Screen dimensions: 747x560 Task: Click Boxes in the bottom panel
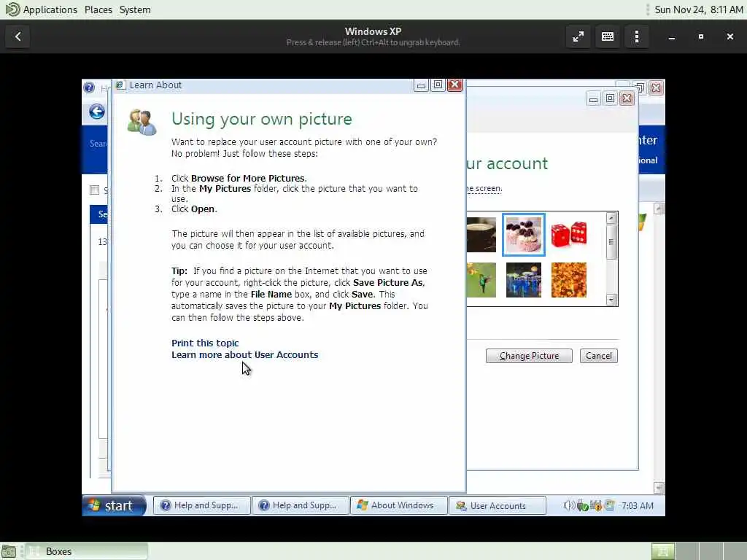(86, 551)
